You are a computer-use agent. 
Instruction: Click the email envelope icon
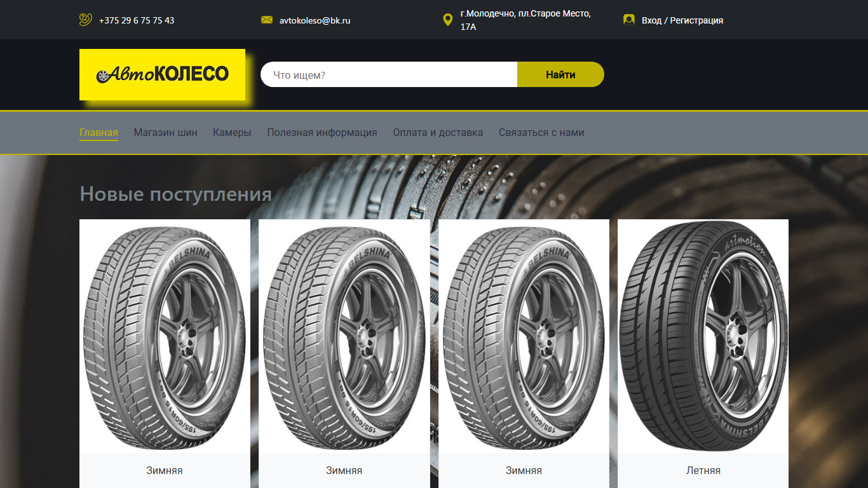pyautogui.click(x=267, y=20)
